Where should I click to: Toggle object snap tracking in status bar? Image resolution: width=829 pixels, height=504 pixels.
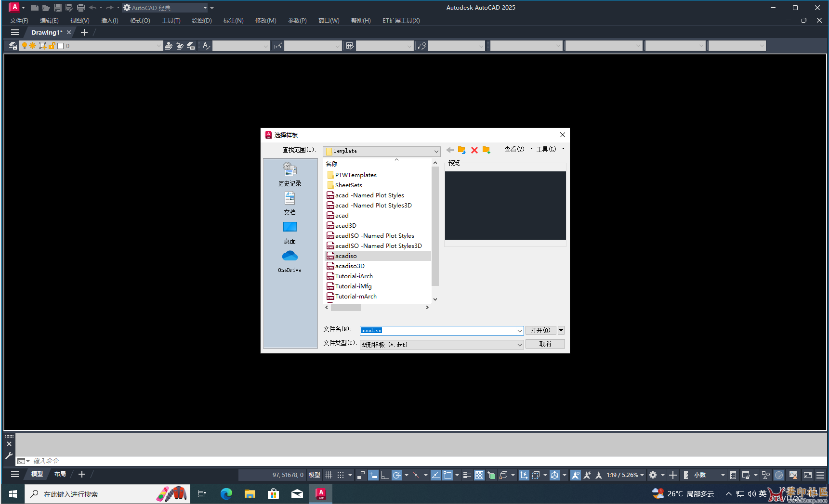(x=435, y=475)
